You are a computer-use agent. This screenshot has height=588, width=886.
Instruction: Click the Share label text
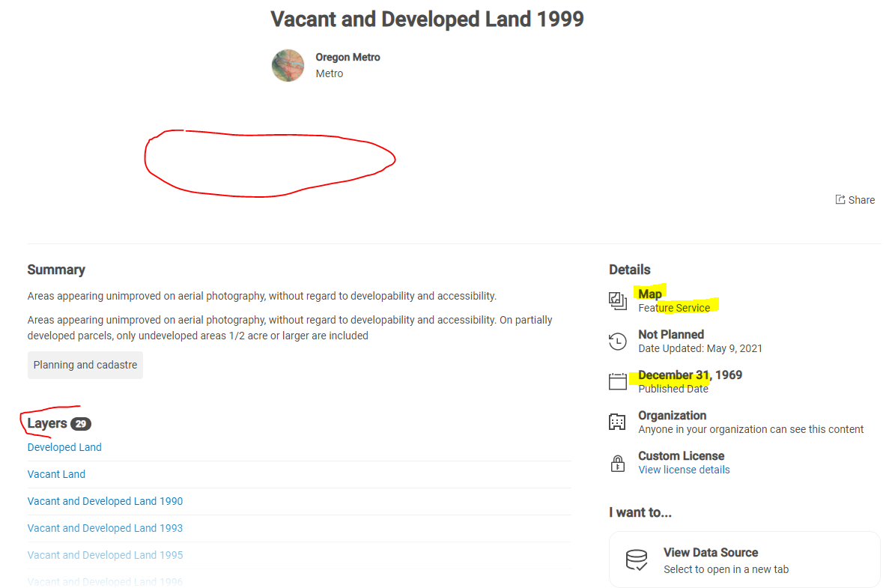click(861, 200)
